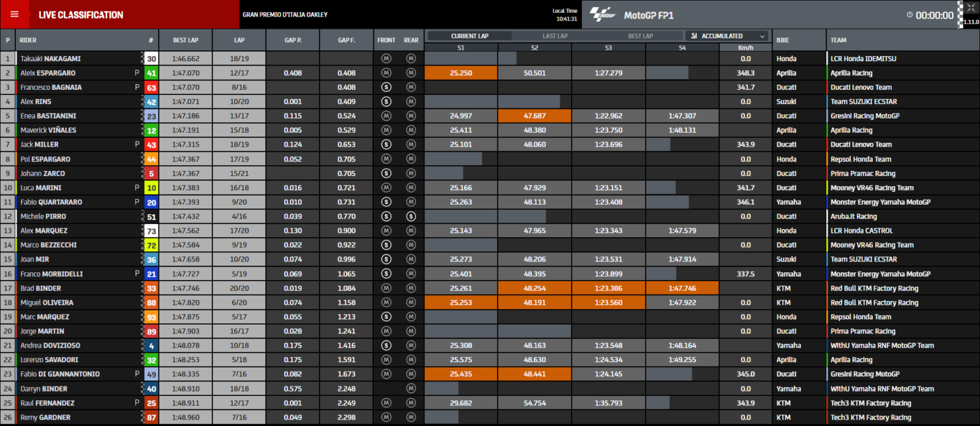
Task: Select rider Takaaki NAKAGAMI
Action: pos(50,59)
